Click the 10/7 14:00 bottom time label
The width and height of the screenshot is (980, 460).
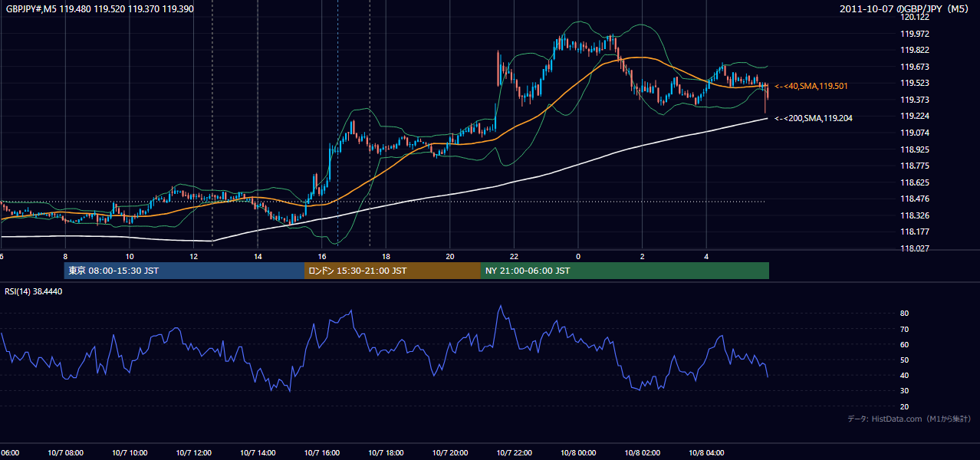(258, 453)
